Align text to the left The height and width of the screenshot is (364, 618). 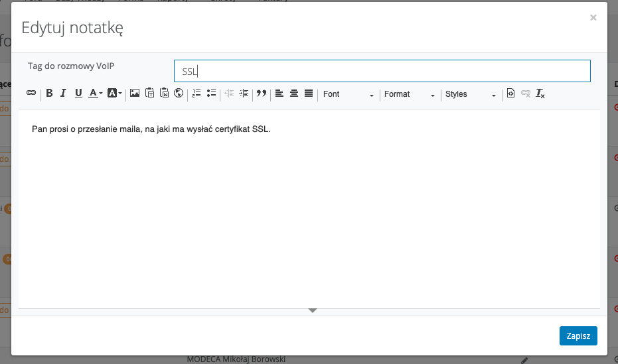pos(279,93)
